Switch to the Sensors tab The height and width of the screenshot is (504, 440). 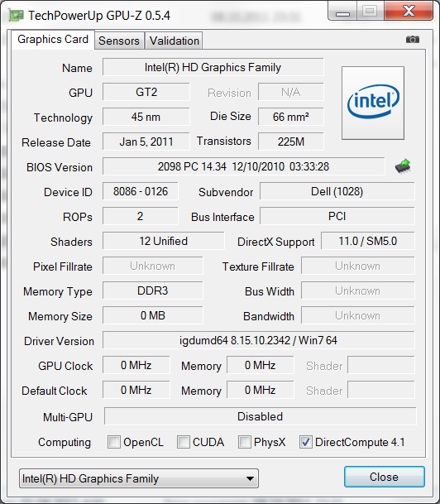coord(119,41)
